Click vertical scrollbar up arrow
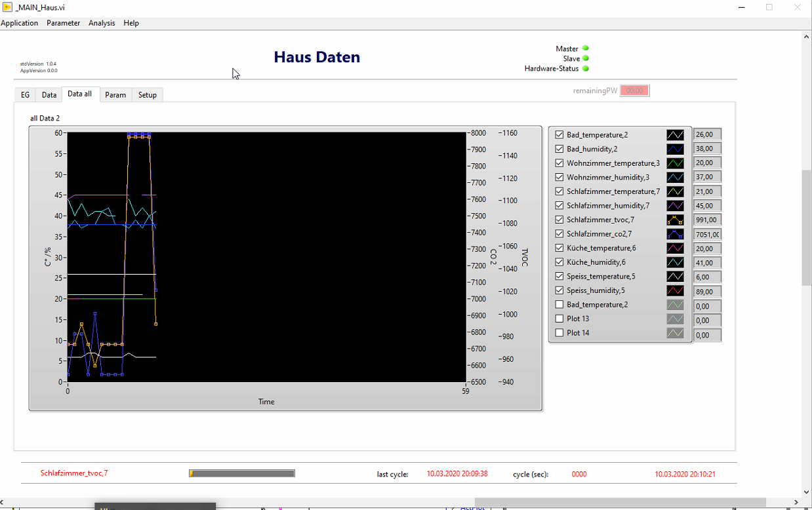The width and height of the screenshot is (812, 510). click(x=807, y=37)
